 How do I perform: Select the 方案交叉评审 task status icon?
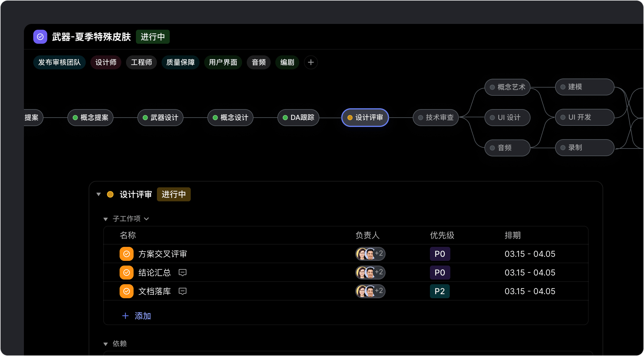(x=126, y=254)
